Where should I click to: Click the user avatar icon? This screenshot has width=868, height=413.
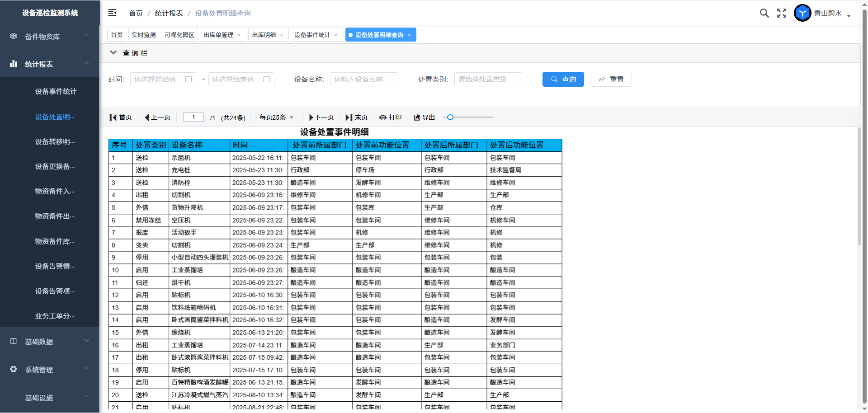802,13
